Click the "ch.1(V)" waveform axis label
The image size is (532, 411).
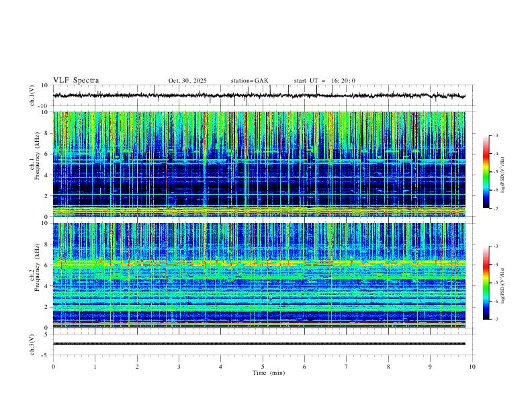(32, 95)
